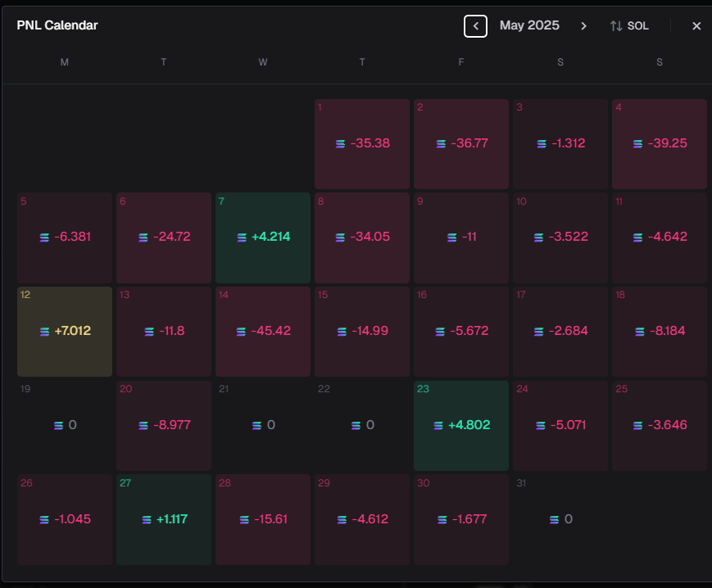
Task: Select the +7.012 value on May 12
Action: point(73,331)
